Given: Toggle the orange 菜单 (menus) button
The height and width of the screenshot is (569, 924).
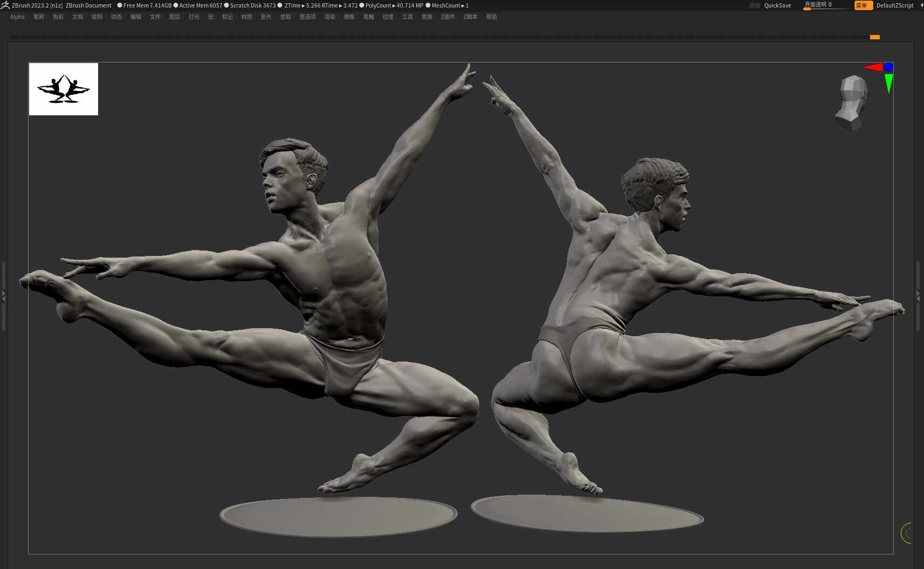Looking at the screenshot, I should [x=863, y=5].
